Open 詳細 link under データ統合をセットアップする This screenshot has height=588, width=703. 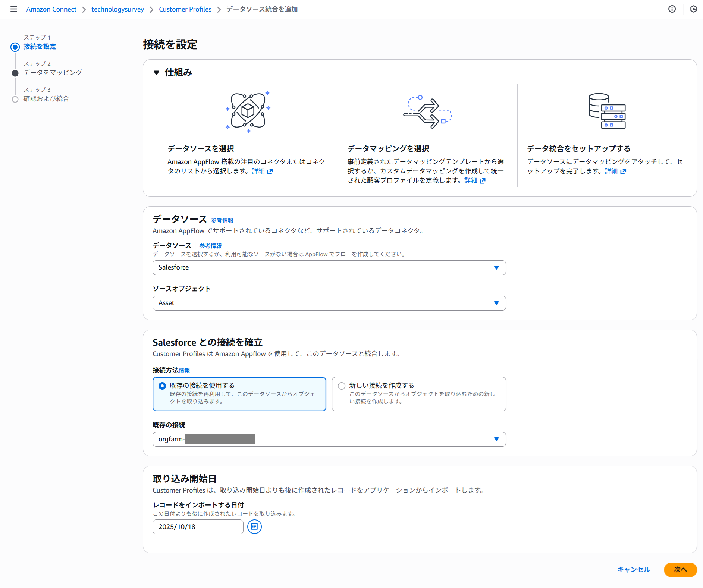tap(611, 171)
